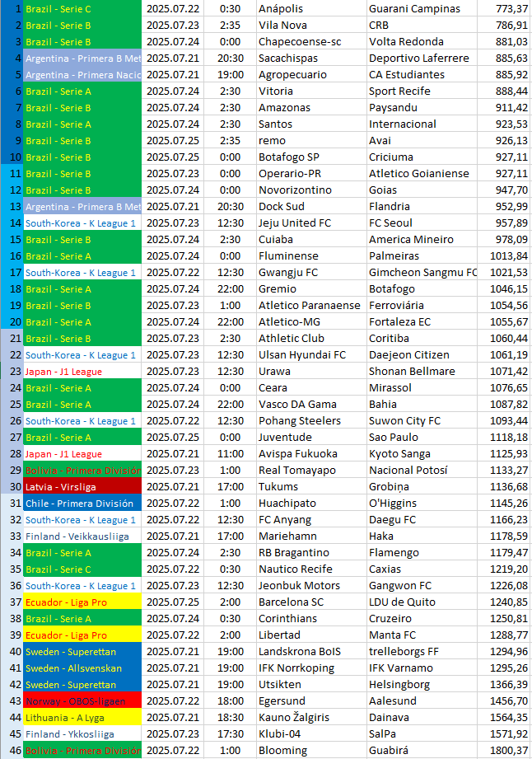
Task: Click the Manta FC cell
Action: 422,635
